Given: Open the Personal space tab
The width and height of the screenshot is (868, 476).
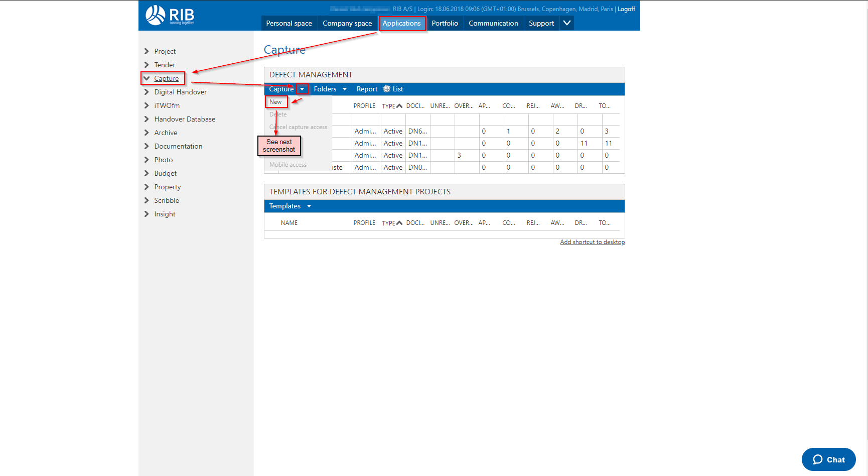Looking at the screenshot, I should (288, 23).
